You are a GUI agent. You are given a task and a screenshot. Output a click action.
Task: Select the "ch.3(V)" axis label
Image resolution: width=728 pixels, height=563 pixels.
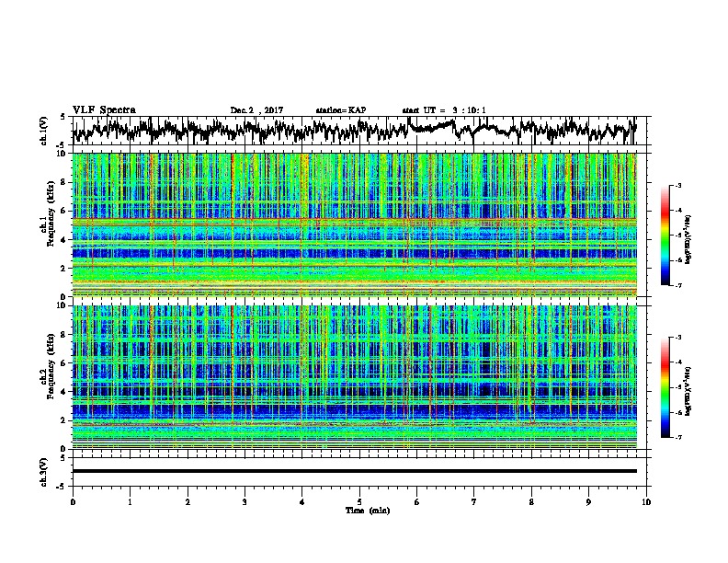coord(44,472)
